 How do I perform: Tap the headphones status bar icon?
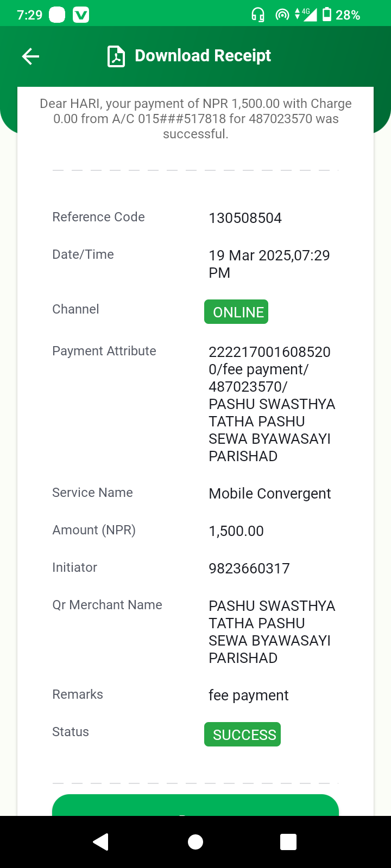258,15
